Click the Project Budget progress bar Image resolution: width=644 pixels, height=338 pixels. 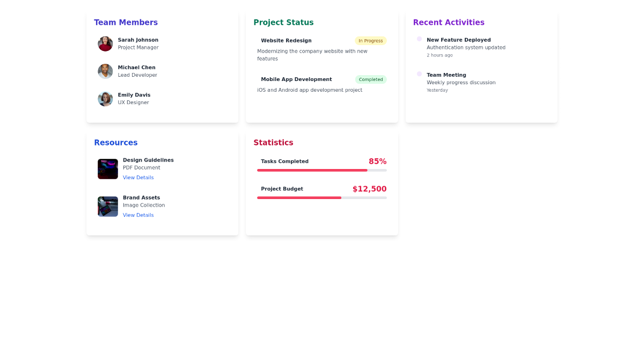321,197
